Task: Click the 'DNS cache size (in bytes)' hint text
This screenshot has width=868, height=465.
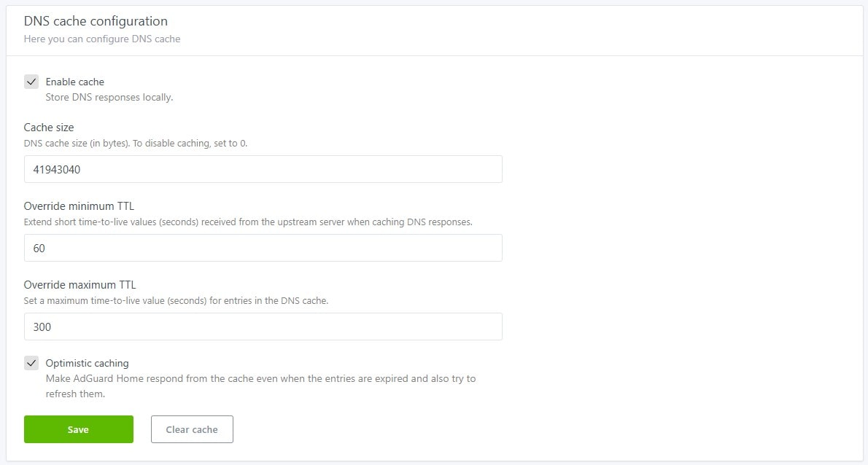Action: click(136, 144)
